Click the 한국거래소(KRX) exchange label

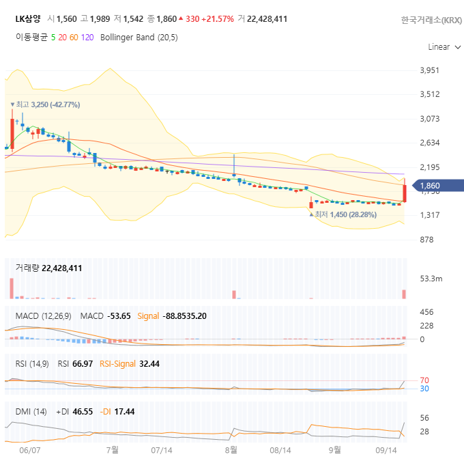coord(431,20)
